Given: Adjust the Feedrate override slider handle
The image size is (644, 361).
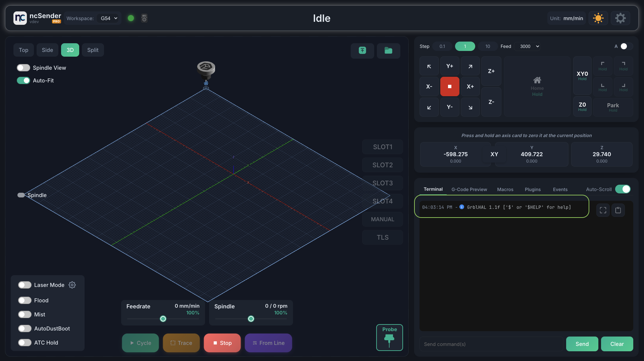Looking at the screenshot, I should tap(163, 319).
